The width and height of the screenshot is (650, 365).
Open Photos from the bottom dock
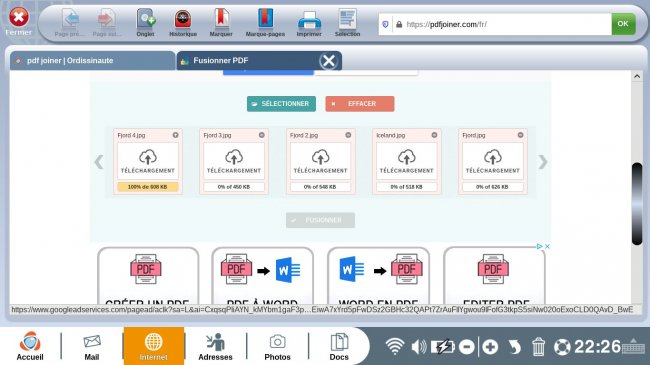[x=277, y=347]
